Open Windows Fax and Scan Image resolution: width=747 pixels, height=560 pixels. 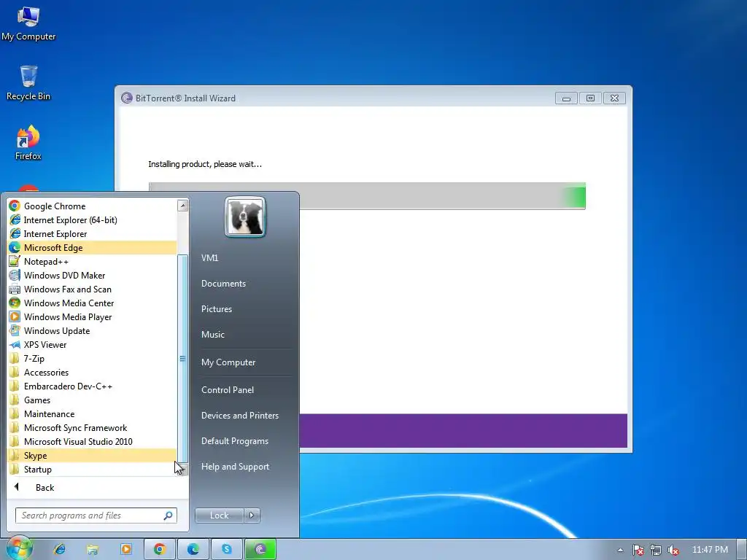[x=92, y=289]
